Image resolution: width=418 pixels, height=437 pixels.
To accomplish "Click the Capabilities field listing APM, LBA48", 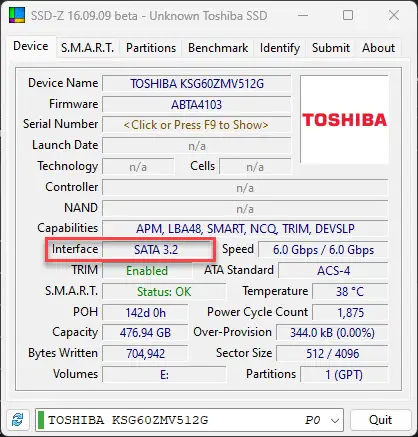I will coord(245,229).
